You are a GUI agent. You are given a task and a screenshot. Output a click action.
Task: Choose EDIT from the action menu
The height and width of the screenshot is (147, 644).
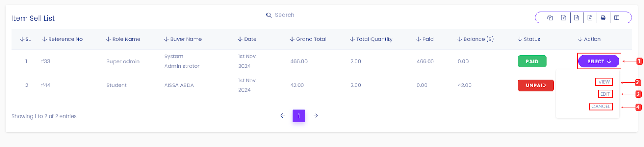[x=605, y=94]
